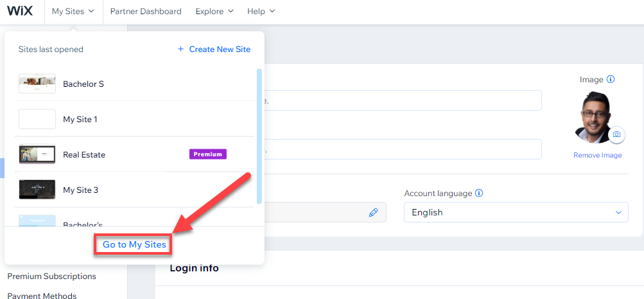This screenshot has width=644, height=299.
Task: Open My Site 3 from the list
Action: [x=134, y=190]
